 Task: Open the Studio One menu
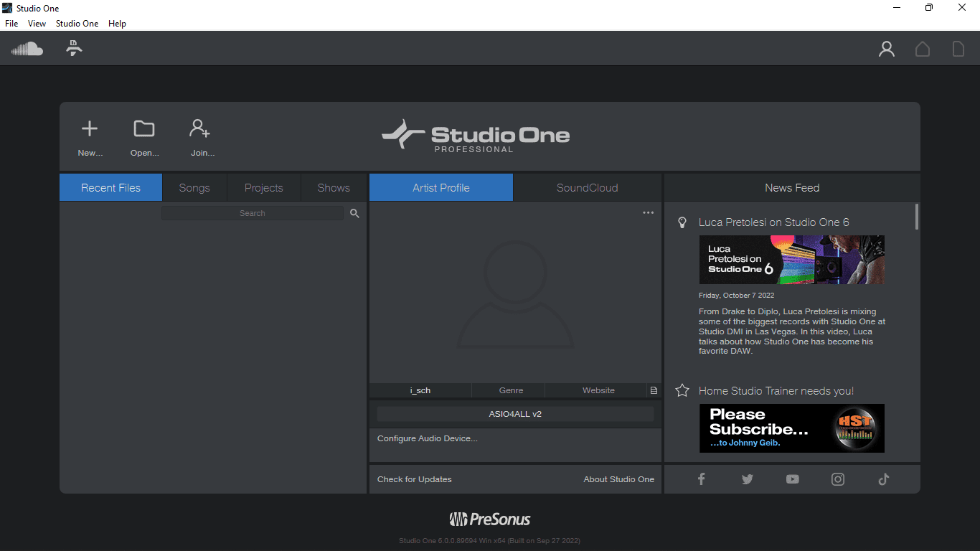(77, 24)
